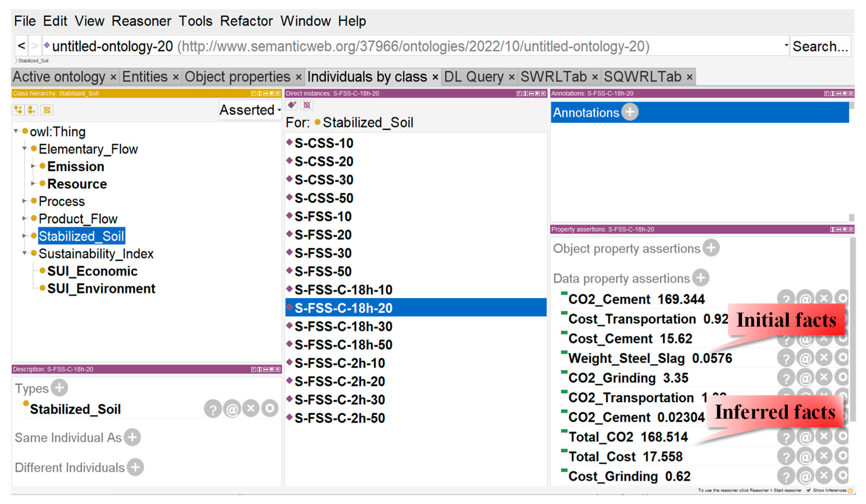Click the delete class icon in Class hierarchy
The width and height of the screenshot is (866, 504).
point(47,110)
